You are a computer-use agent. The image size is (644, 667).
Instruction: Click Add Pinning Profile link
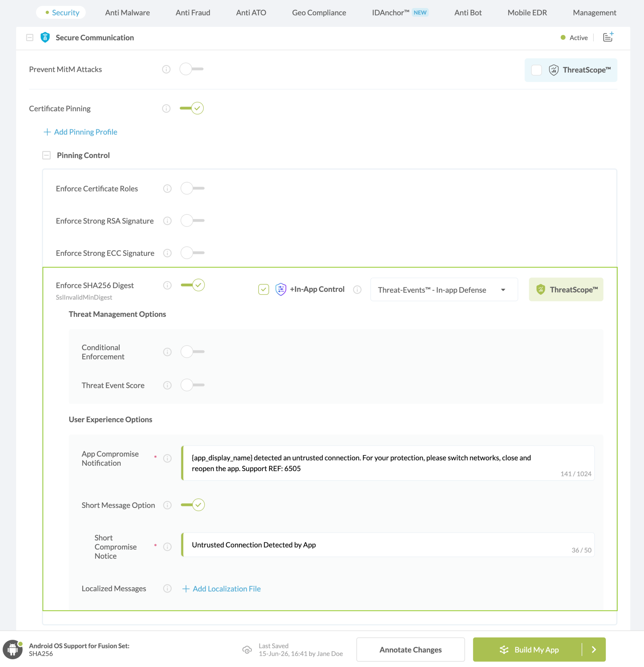click(80, 132)
